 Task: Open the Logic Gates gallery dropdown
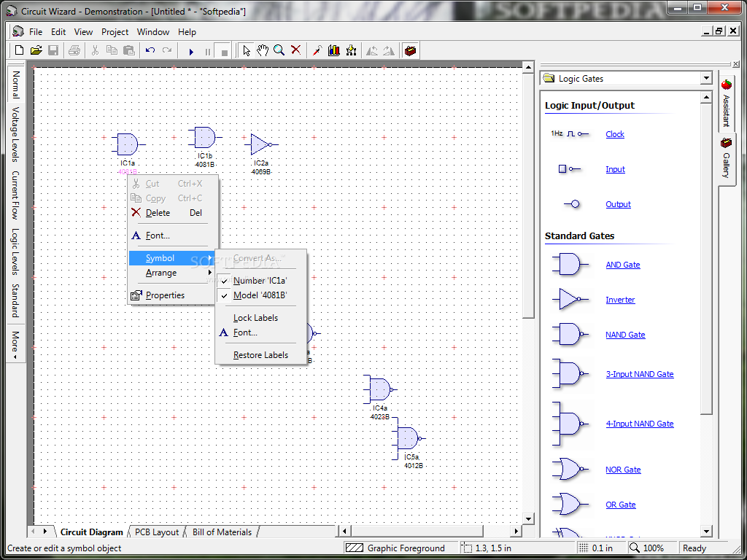[x=705, y=79]
